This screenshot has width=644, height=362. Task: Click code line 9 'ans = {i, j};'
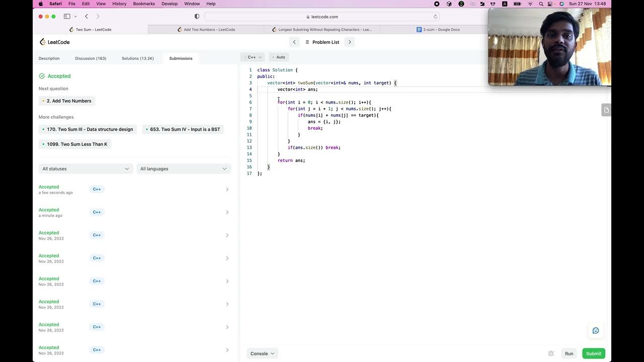pos(324,122)
